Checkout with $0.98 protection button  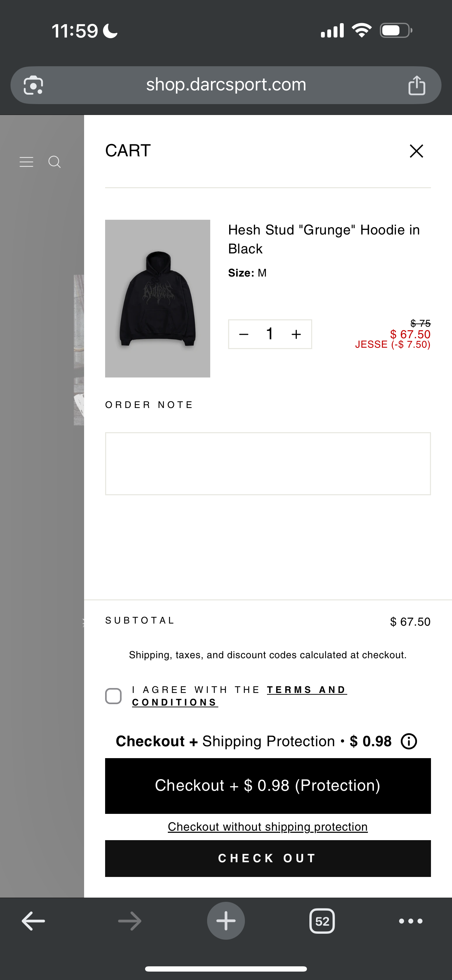pos(268,786)
